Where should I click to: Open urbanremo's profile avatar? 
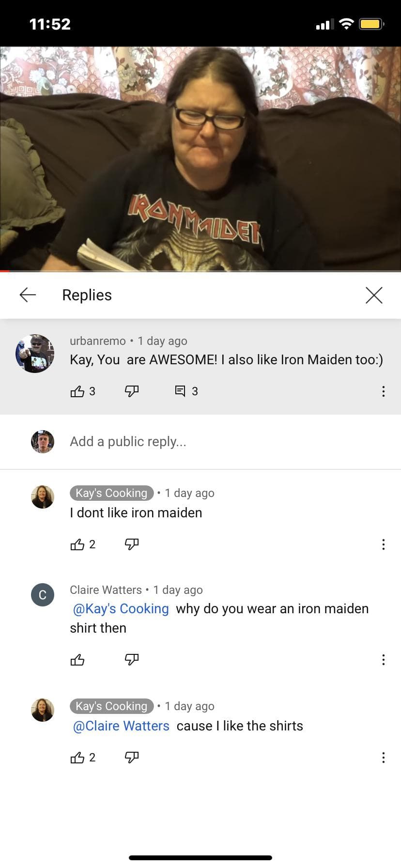pyautogui.click(x=35, y=354)
